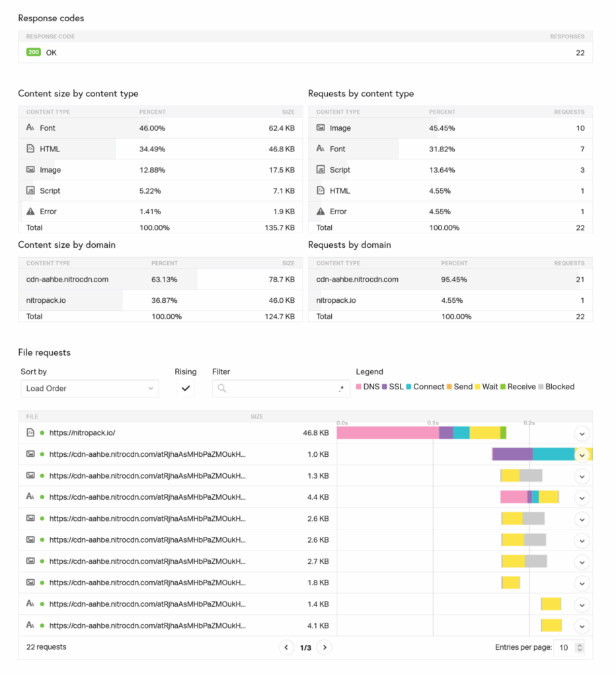The height and width of the screenshot is (677, 616).
Task: Expand details for the https://nitropack.io/ request
Action: [582, 434]
